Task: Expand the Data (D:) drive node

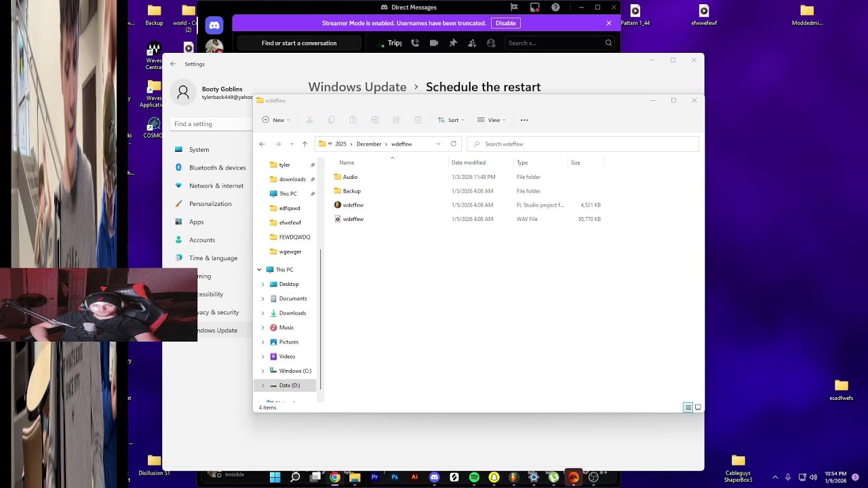Action: [263, 385]
